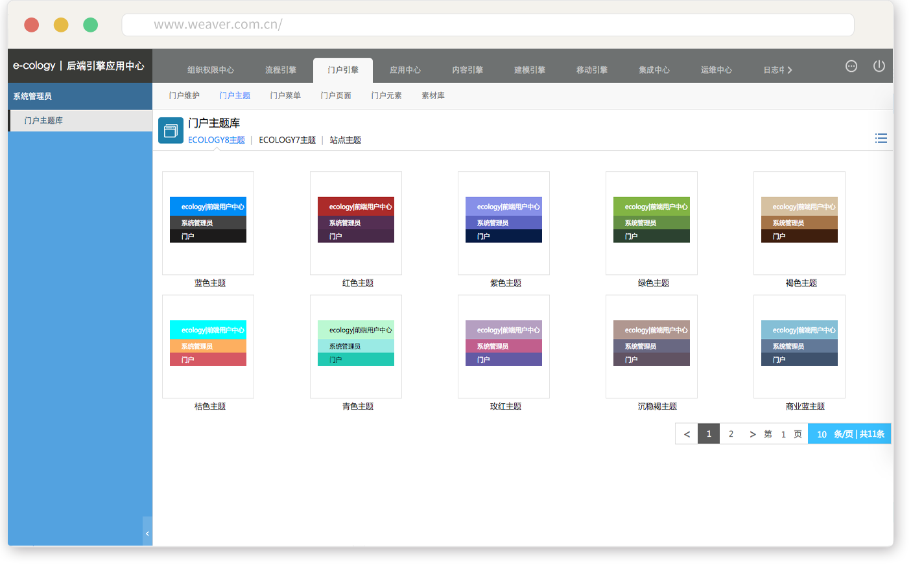
Task: Click the list view icon
Action: pos(881,139)
